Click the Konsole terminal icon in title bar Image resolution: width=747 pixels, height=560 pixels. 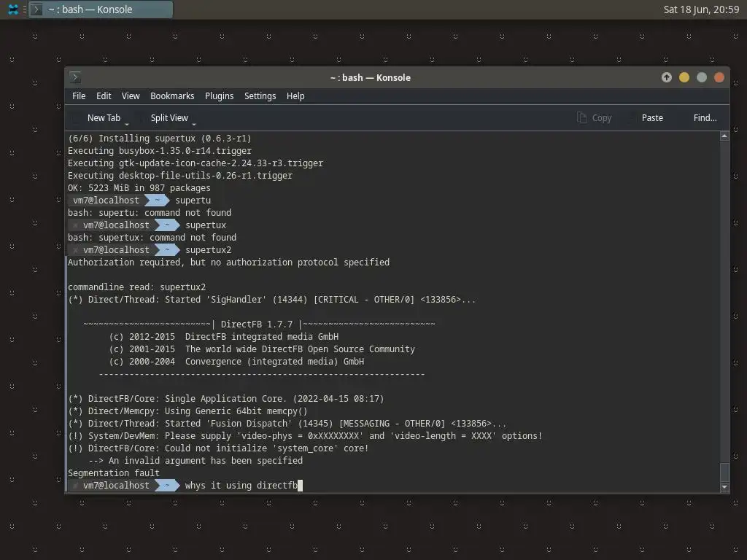75,77
